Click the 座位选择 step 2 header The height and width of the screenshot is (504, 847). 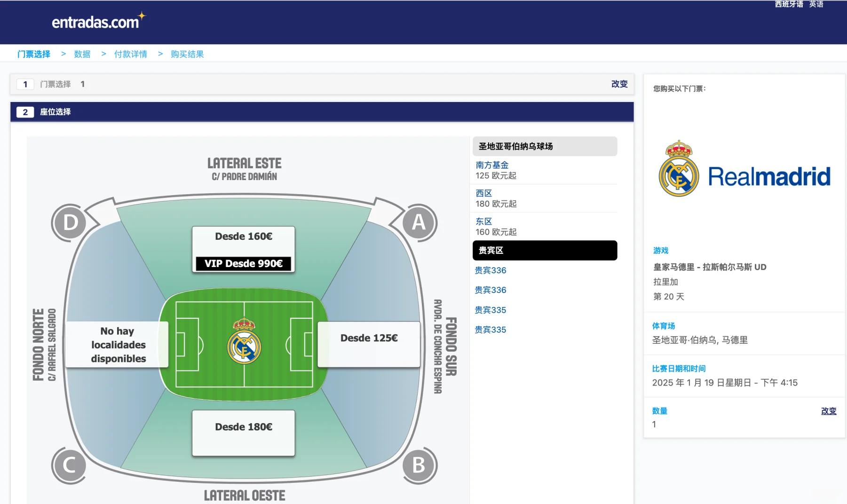pos(322,112)
